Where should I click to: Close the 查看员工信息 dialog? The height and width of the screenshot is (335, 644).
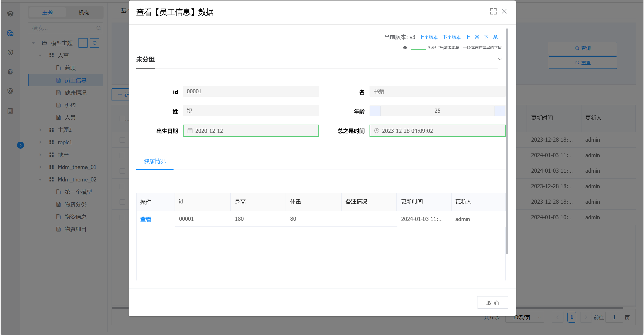pos(504,11)
